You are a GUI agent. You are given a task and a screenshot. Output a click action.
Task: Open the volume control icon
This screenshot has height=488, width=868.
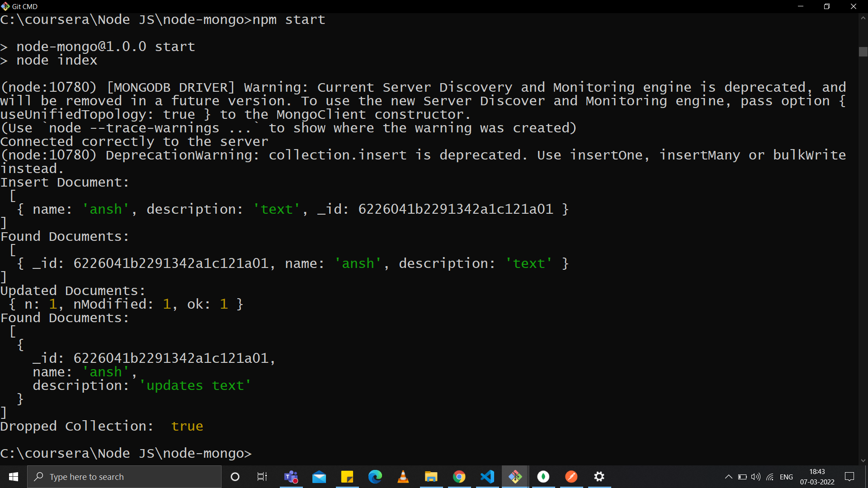[x=756, y=477]
